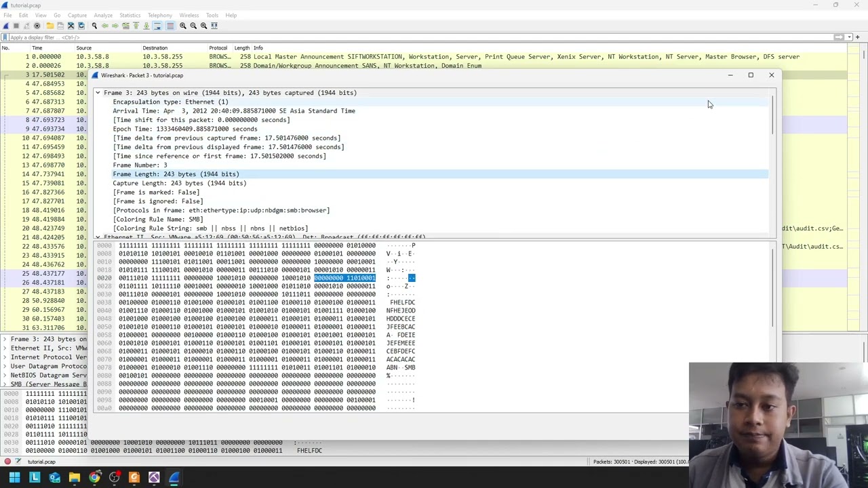
Task: Start capturing packets with the shark fin icon
Action: 6,26
